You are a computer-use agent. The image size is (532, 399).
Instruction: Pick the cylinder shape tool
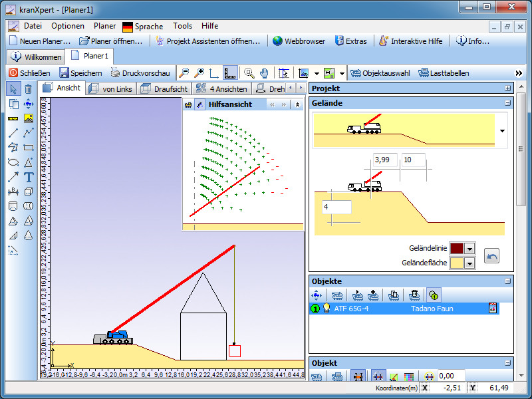point(13,206)
